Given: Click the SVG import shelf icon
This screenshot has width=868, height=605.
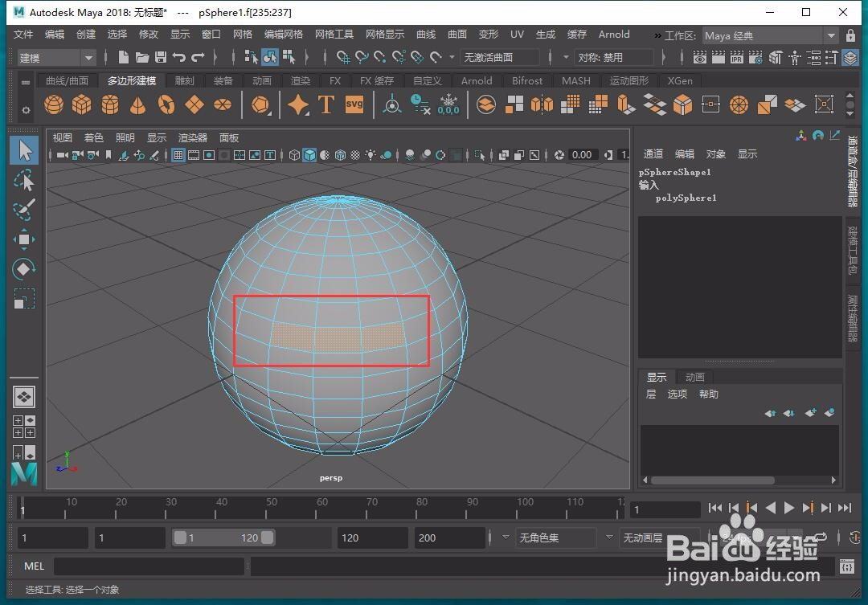Looking at the screenshot, I should point(354,104).
